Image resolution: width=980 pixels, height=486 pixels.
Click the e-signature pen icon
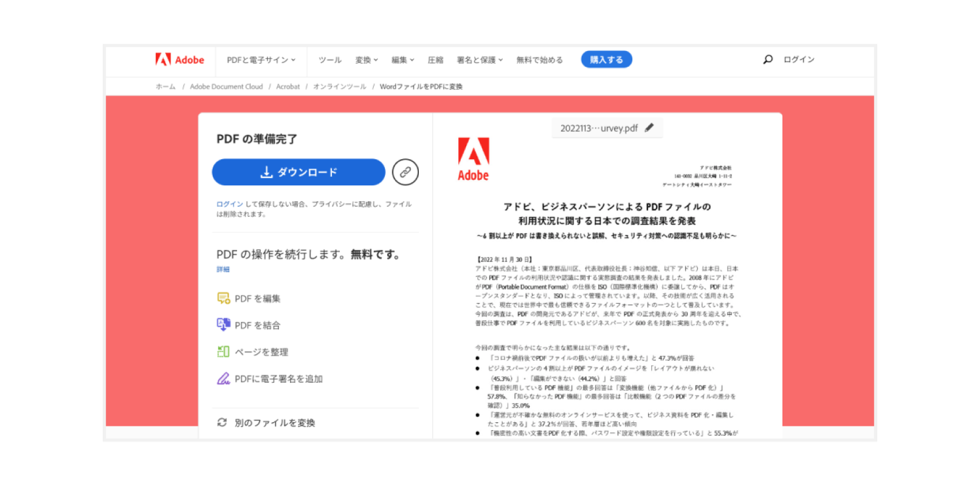[x=223, y=378]
